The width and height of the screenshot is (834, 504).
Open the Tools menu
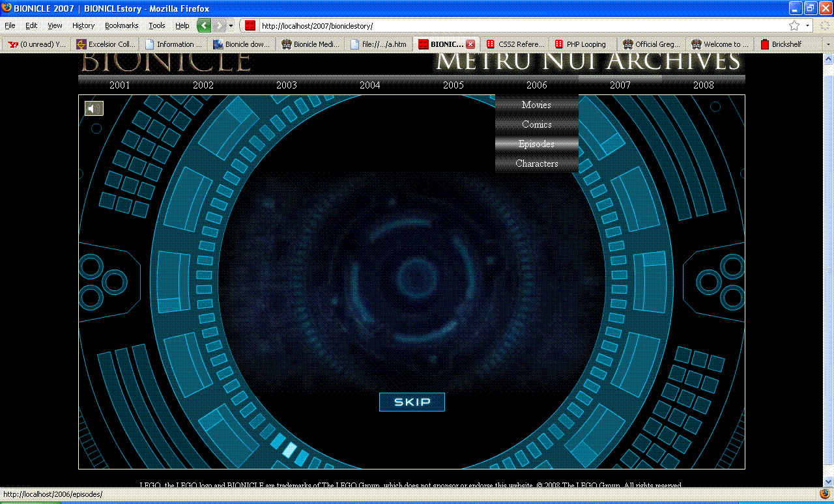click(157, 25)
